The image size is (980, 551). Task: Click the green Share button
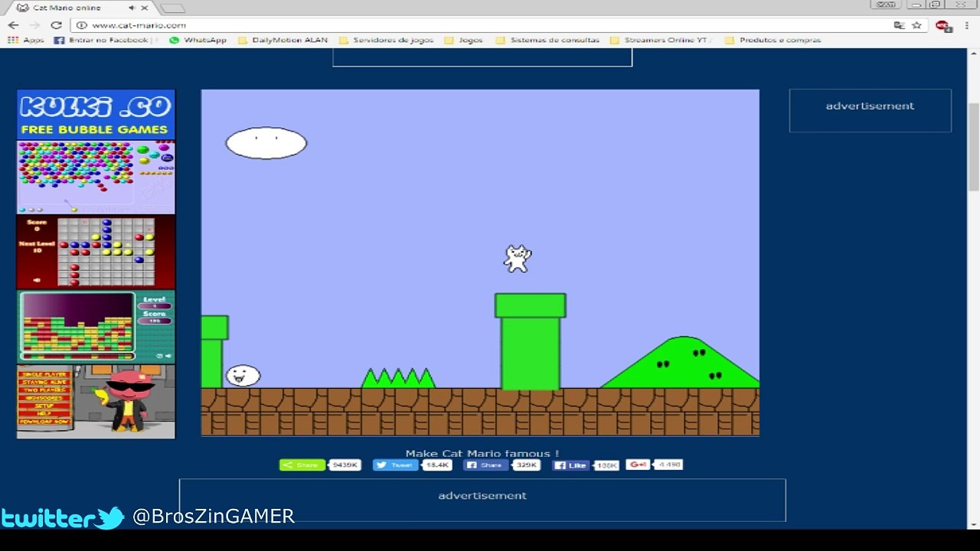point(302,465)
